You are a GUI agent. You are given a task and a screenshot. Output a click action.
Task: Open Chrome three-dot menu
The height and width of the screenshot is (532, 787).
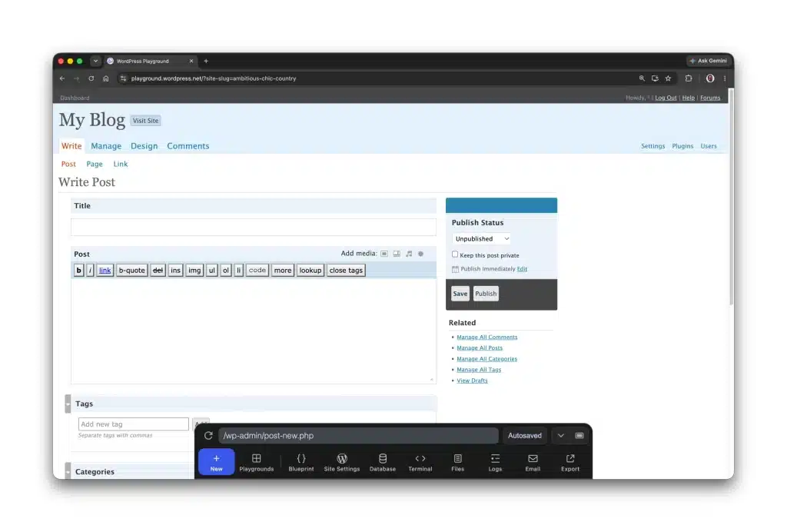725,78
